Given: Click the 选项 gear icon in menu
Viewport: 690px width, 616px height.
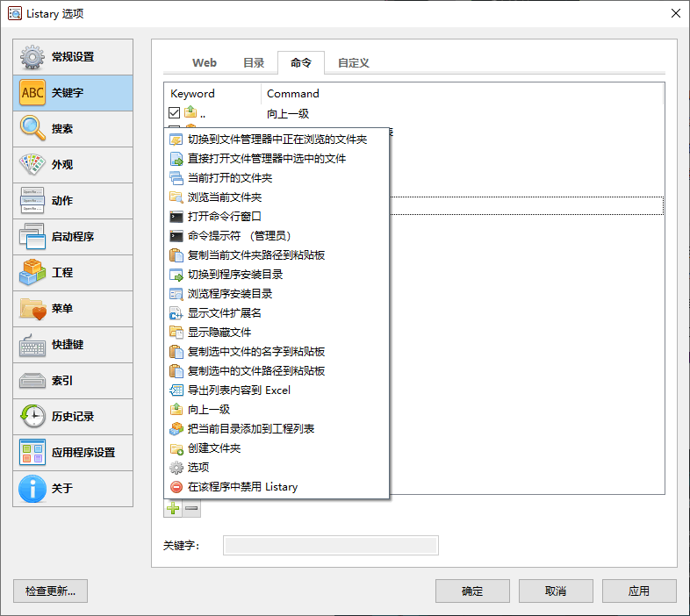Looking at the screenshot, I should tap(176, 468).
